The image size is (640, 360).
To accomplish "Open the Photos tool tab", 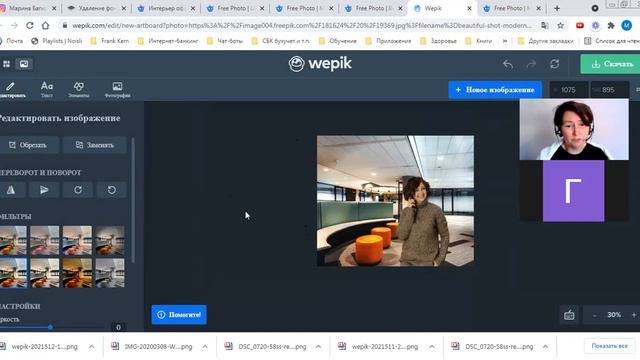I will (118, 89).
